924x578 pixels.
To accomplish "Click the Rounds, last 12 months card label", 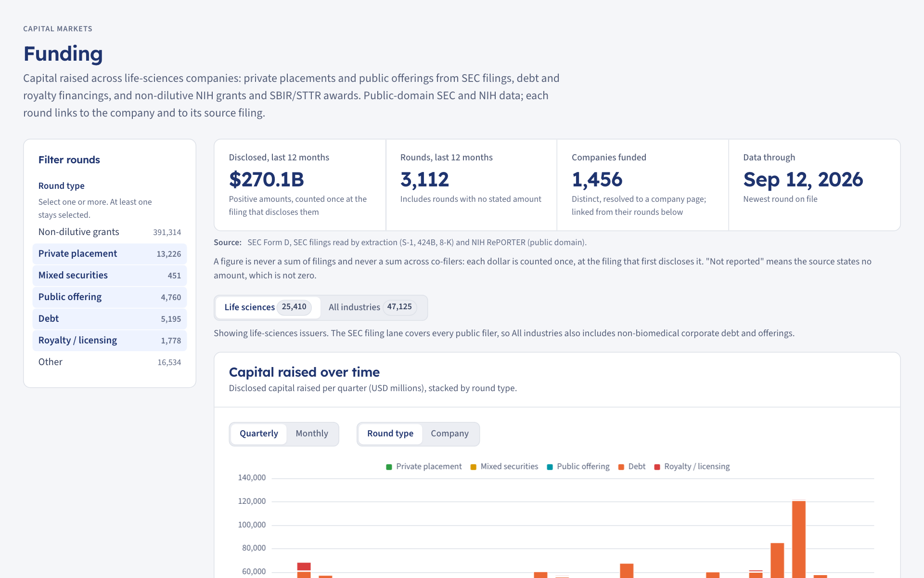I will pyautogui.click(x=447, y=158).
